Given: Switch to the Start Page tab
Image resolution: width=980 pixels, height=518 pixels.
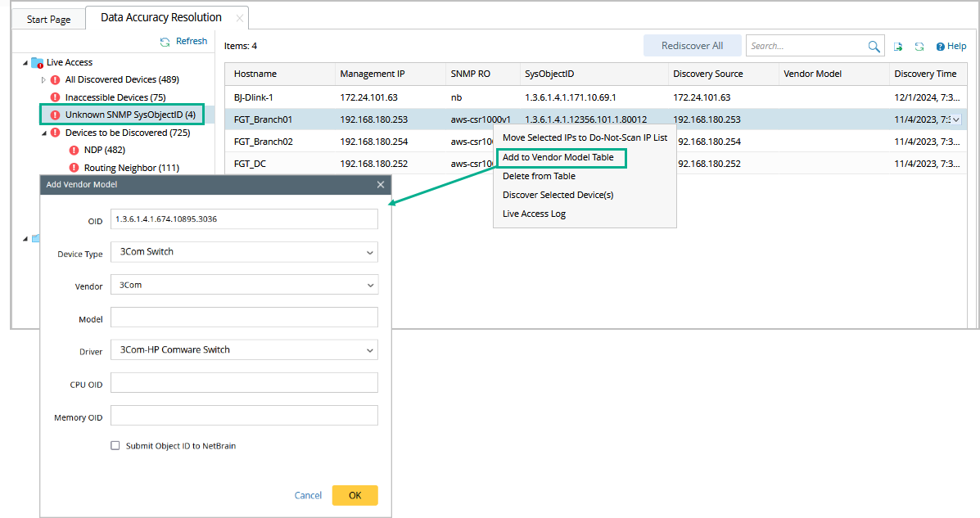Looking at the screenshot, I should pos(48,19).
